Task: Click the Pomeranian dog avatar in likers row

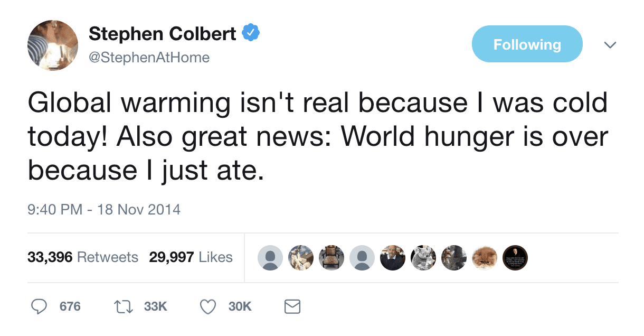Action: tap(485, 258)
